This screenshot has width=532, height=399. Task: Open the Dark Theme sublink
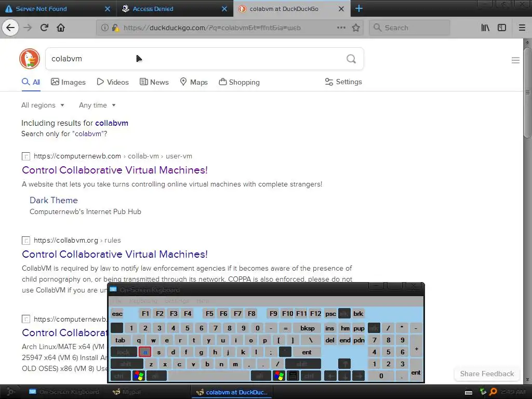tap(54, 200)
